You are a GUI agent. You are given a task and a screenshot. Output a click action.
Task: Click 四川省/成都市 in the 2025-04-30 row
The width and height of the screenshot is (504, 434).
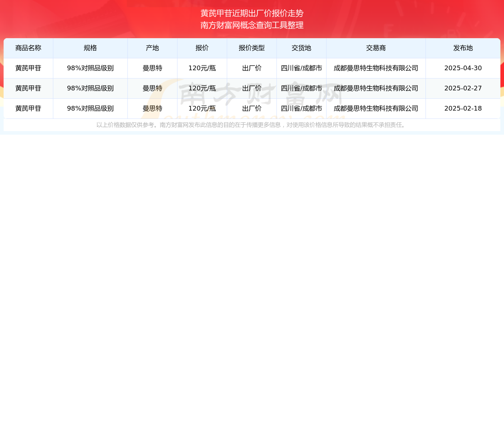[x=302, y=68]
